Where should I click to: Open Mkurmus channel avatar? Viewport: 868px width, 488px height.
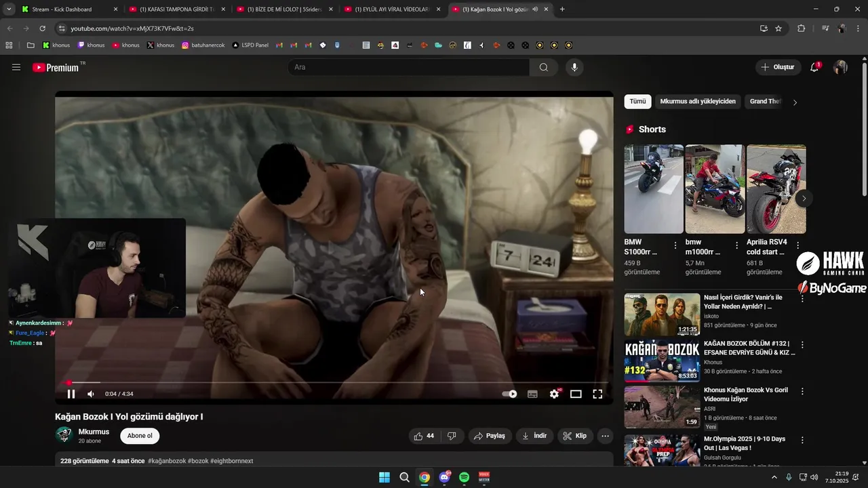[64, 435]
